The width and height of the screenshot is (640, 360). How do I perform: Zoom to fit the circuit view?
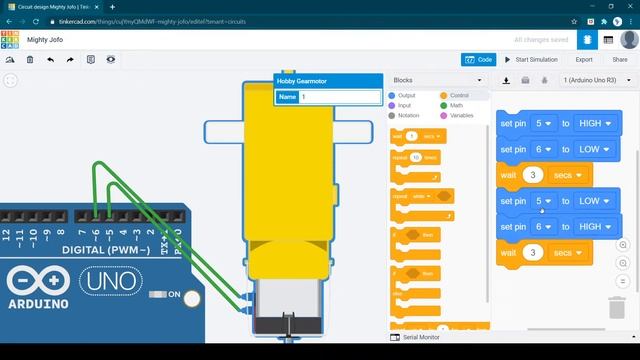(x=11, y=80)
